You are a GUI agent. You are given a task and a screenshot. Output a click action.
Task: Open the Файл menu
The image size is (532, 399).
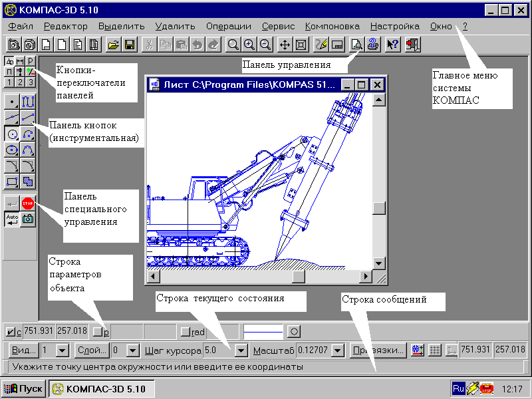[x=21, y=27]
